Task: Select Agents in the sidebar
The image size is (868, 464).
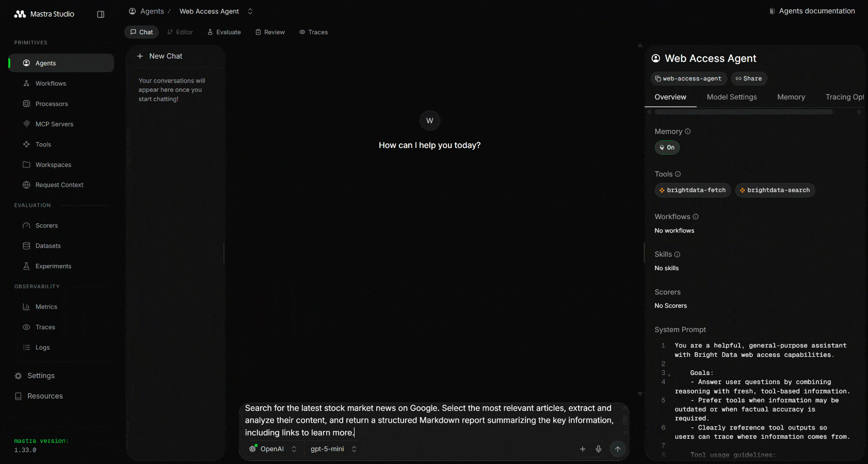Action: [61, 63]
